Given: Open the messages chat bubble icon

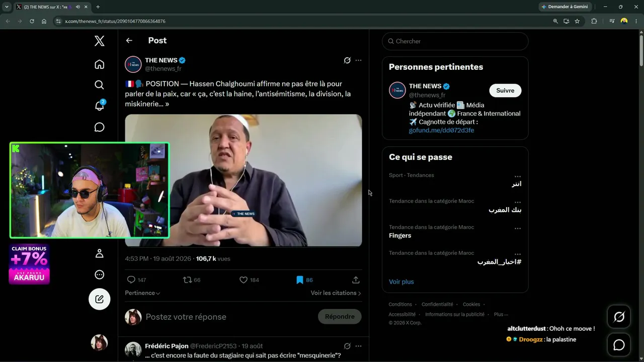Looking at the screenshot, I should [x=100, y=127].
